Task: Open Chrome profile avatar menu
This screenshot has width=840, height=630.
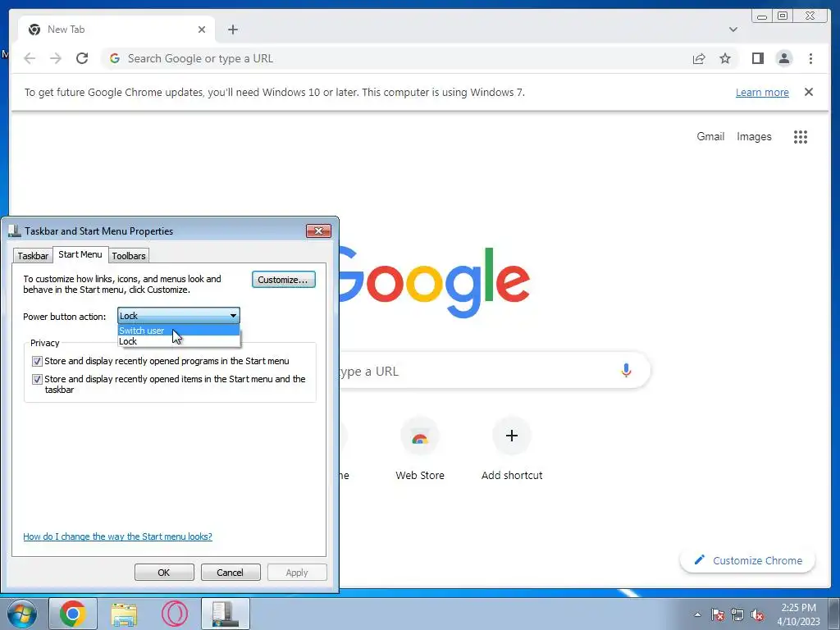Action: [783, 58]
